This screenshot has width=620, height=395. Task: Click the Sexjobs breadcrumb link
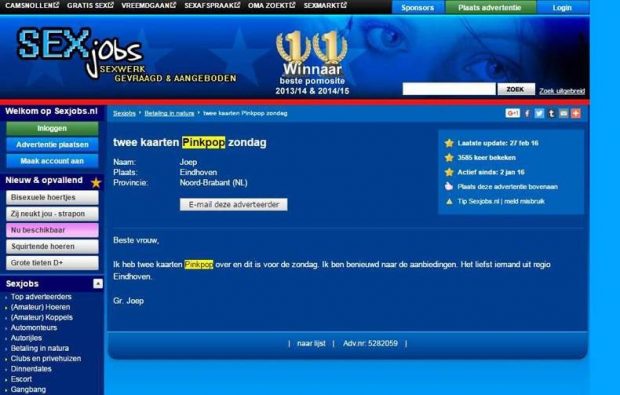pyautogui.click(x=124, y=113)
